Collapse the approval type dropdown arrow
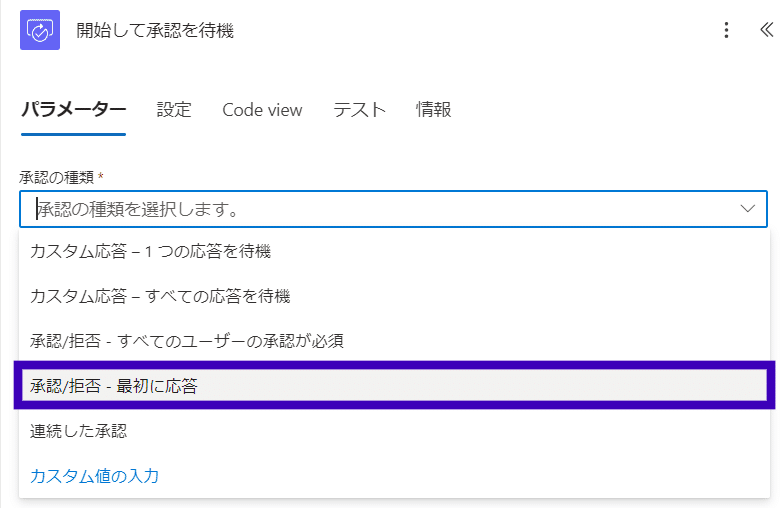The image size is (782, 508). click(748, 209)
